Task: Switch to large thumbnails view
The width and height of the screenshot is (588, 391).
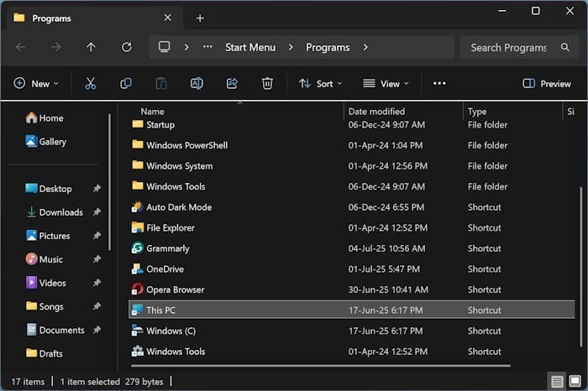Action: (x=575, y=381)
